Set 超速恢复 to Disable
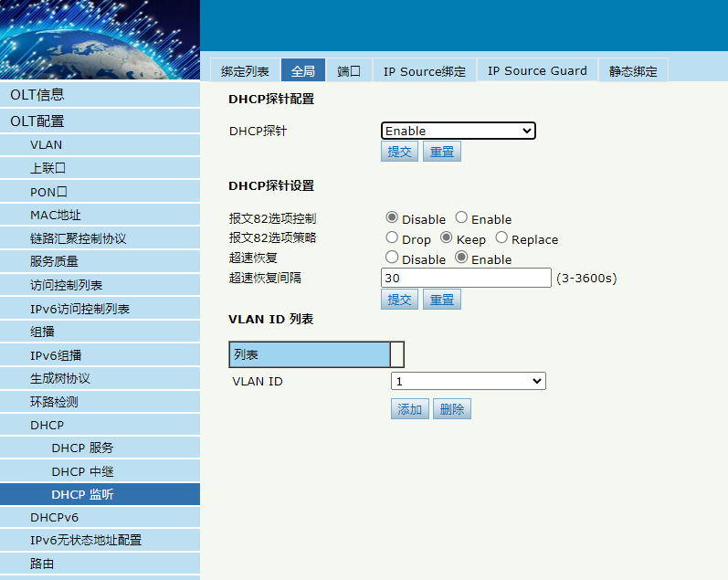Viewport: 728px width, 580px height. click(x=392, y=258)
